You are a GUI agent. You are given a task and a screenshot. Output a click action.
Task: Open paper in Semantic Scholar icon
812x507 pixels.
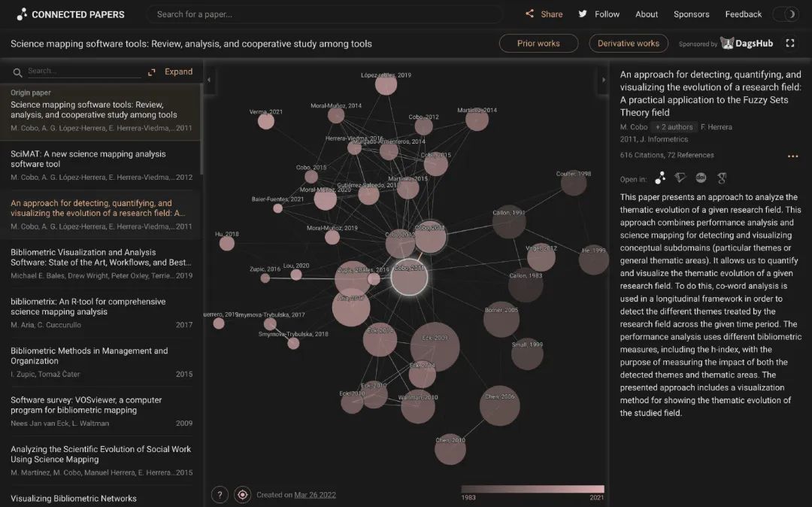tap(680, 178)
